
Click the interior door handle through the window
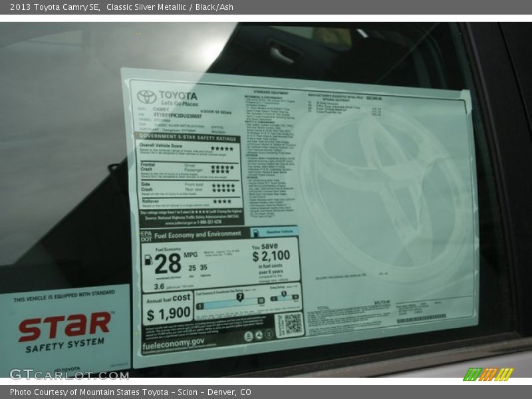(x=281, y=54)
